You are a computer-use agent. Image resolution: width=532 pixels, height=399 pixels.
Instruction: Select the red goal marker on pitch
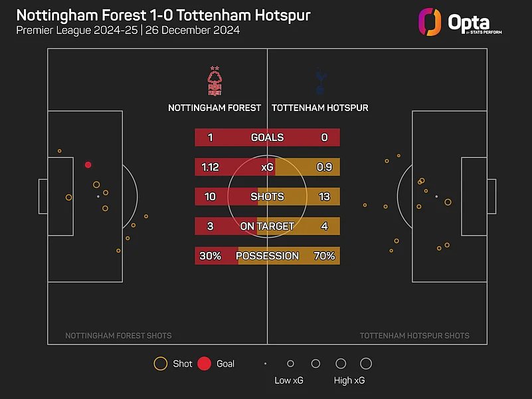(88, 165)
